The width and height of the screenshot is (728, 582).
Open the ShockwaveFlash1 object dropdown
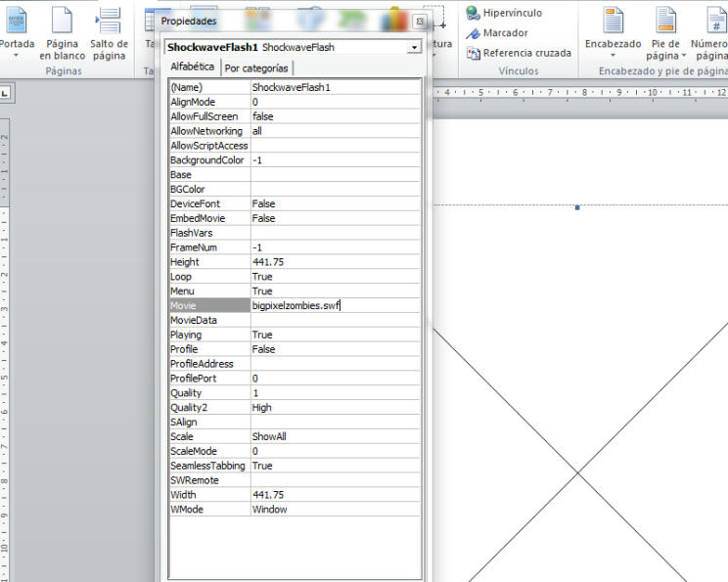tap(413, 47)
